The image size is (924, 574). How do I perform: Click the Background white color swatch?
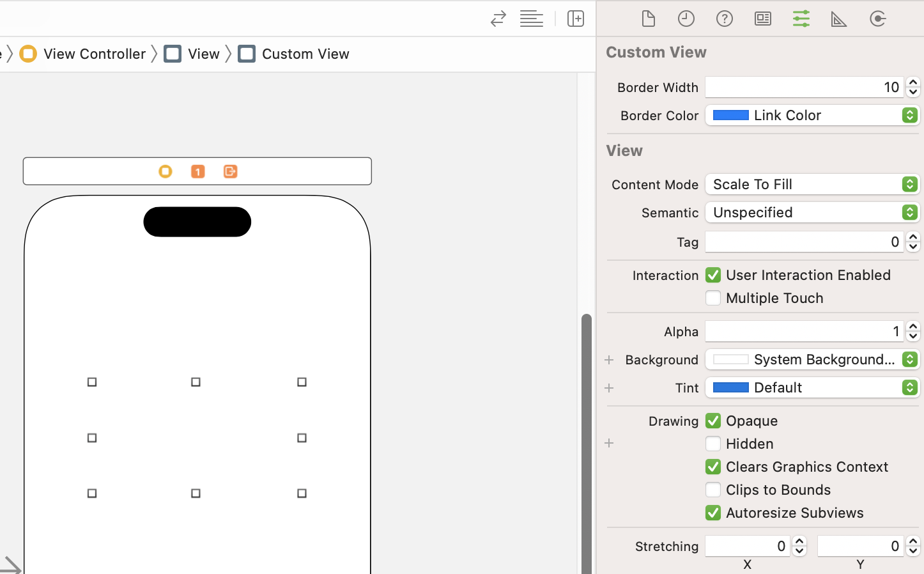pos(731,359)
